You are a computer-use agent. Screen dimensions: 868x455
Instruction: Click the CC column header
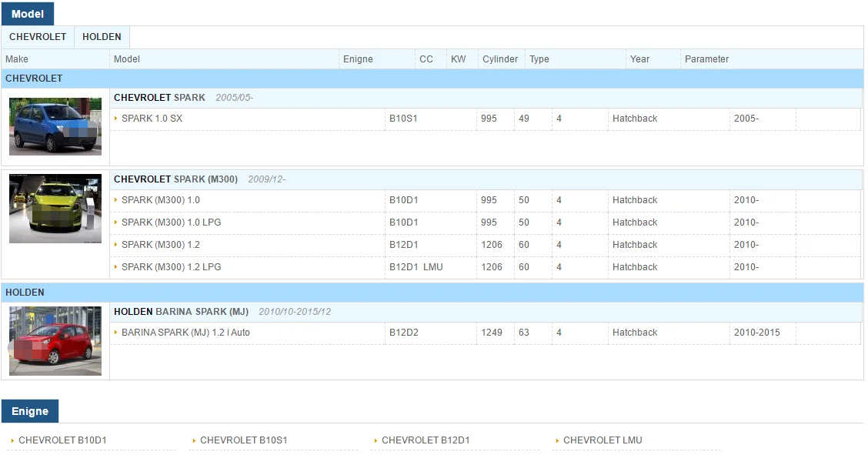coord(426,59)
